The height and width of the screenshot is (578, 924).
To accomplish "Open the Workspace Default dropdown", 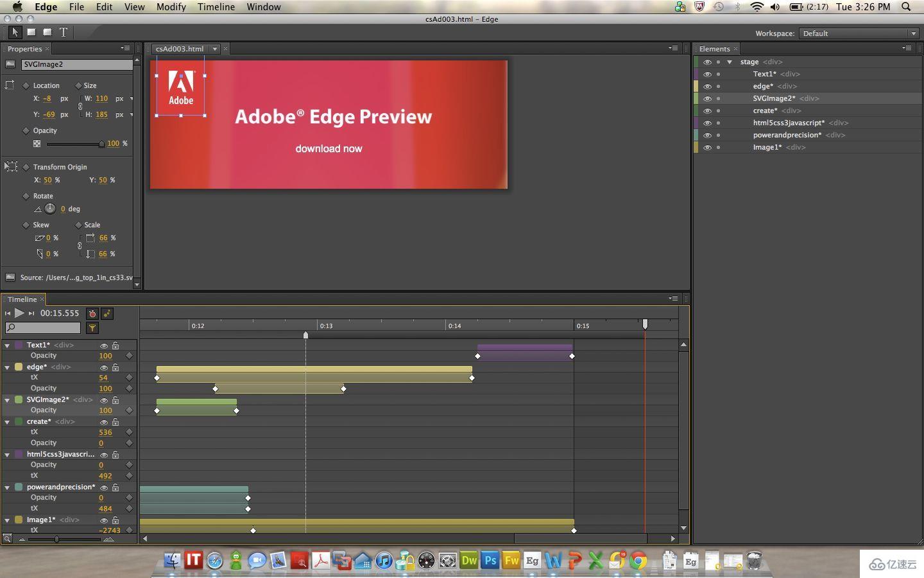I will (x=859, y=33).
